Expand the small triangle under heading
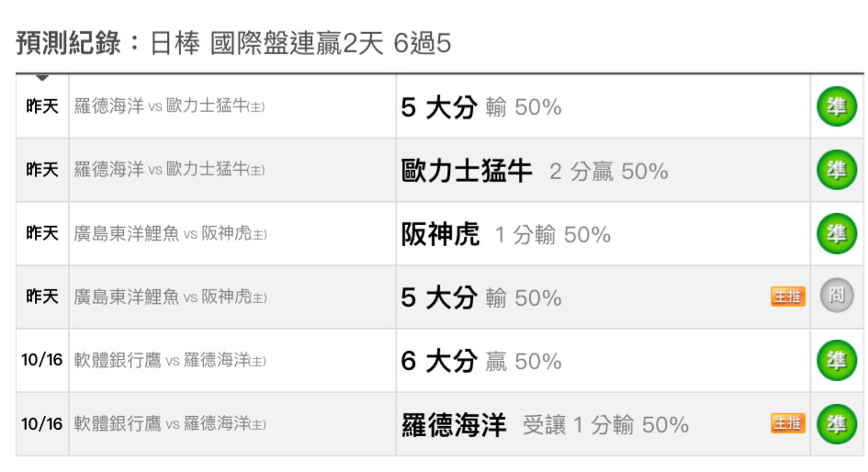This screenshot has width=868, height=472. pyautogui.click(x=42, y=77)
